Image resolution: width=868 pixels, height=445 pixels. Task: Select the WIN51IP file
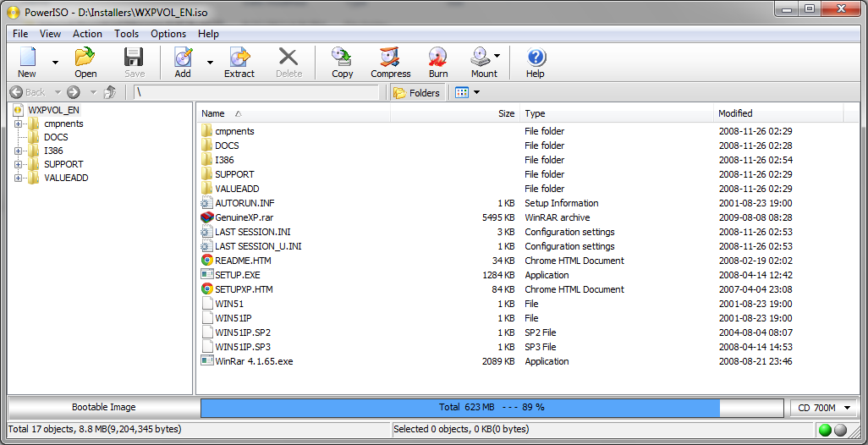coord(233,318)
